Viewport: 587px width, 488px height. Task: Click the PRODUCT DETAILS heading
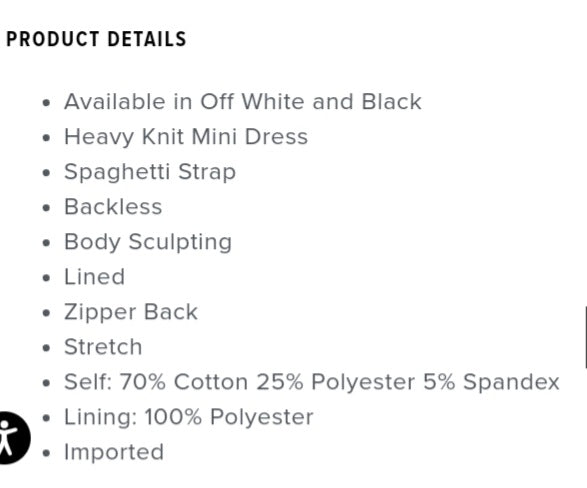click(x=96, y=39)
